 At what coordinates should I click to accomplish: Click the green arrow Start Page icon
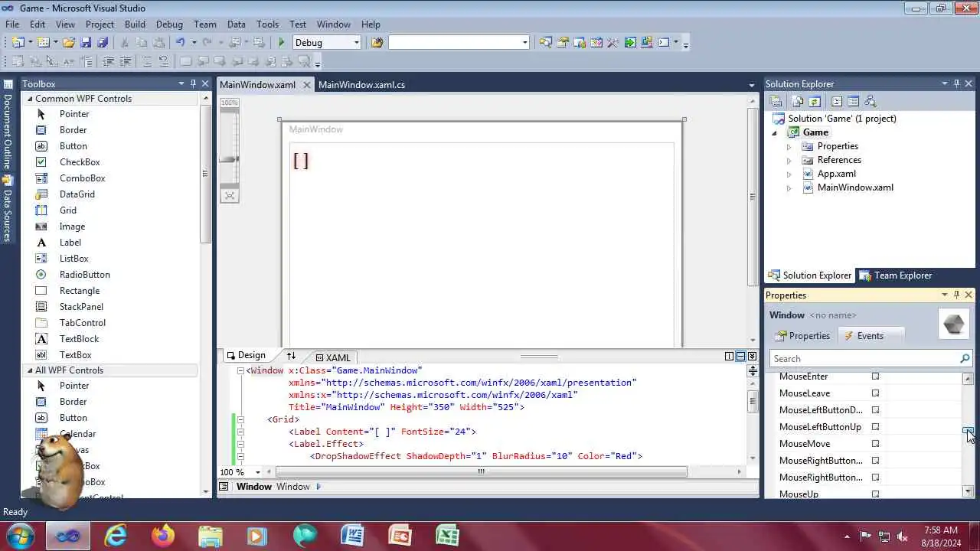pyautogui.click(x=630, y=43)
